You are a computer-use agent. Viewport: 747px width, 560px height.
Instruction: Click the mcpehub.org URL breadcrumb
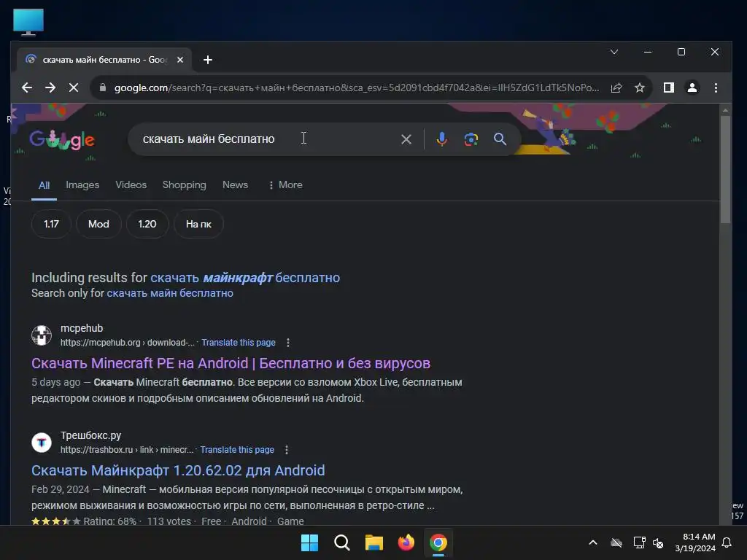(127, 343)
